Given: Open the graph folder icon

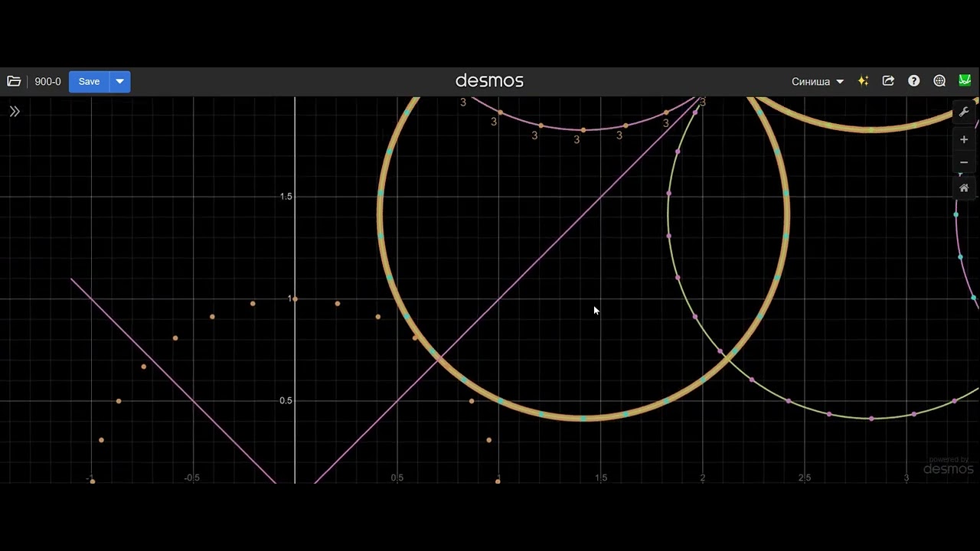Looking at the screenshot, I should coord(14,81).
